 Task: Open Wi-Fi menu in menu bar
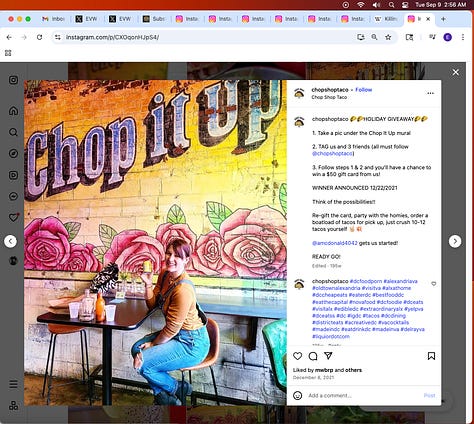[x=361, y=5]
